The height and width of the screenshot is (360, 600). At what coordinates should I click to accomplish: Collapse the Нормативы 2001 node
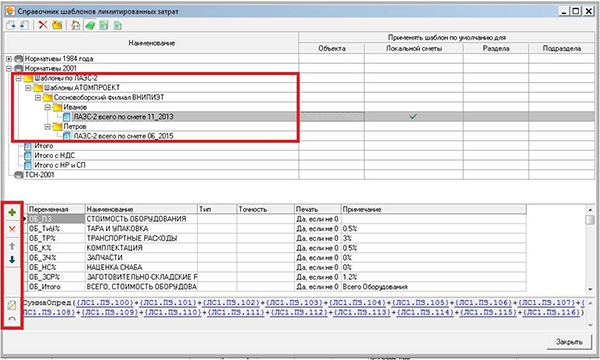(x=9, y=68)
